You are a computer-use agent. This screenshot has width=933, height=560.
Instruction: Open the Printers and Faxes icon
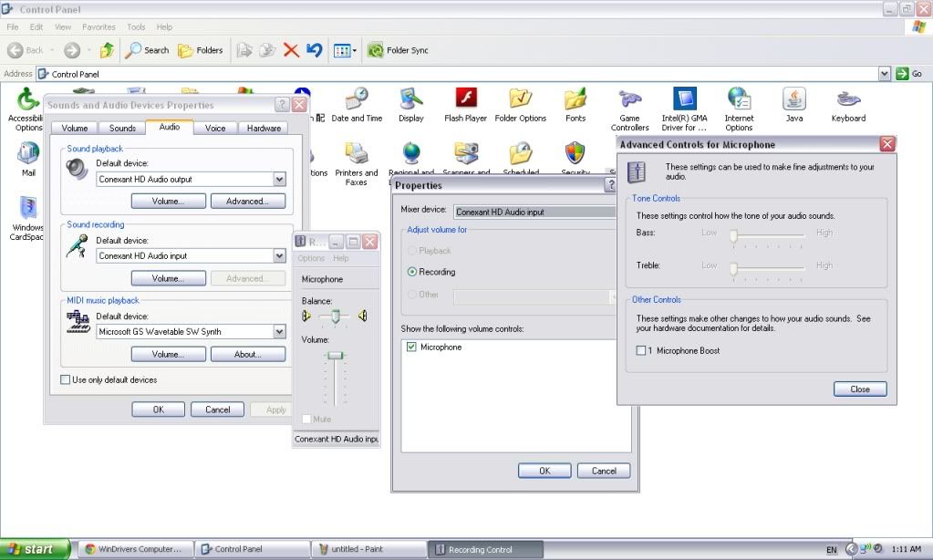(357, 164)
